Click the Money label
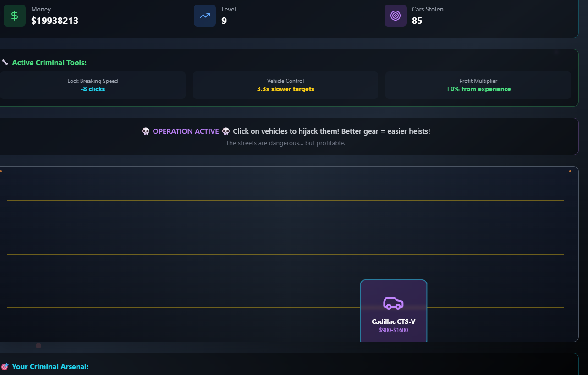 pos(41,9)
